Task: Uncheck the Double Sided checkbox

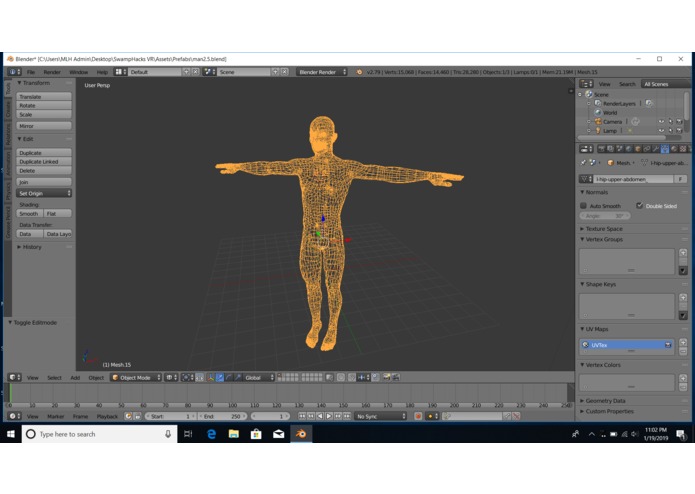Action: [x=640, y=206]
